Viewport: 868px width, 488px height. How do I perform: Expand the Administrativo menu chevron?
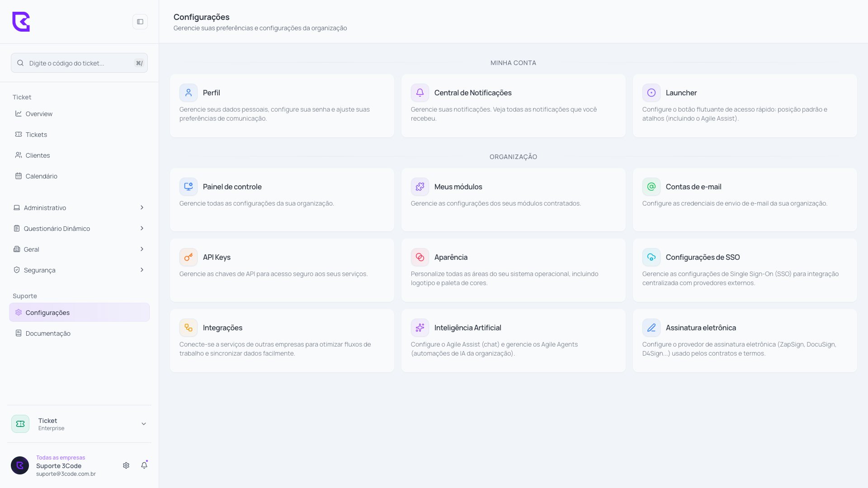[x=142, y=207]
